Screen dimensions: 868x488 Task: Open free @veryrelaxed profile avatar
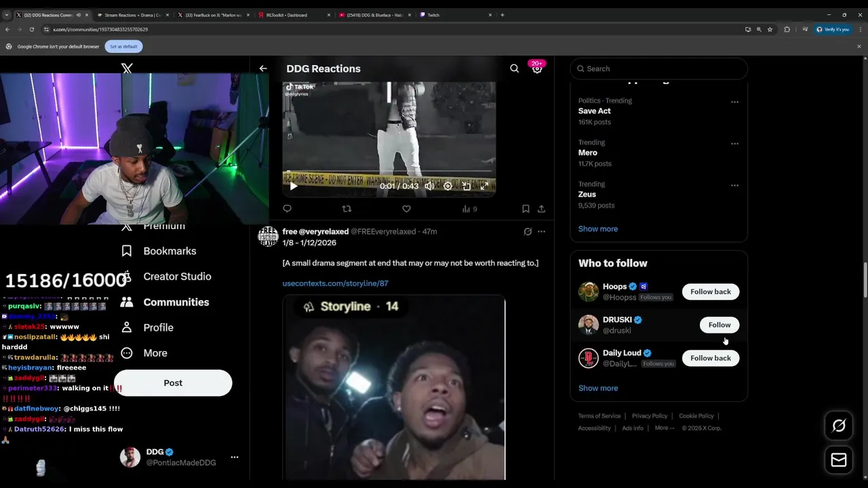pos(268,236)
